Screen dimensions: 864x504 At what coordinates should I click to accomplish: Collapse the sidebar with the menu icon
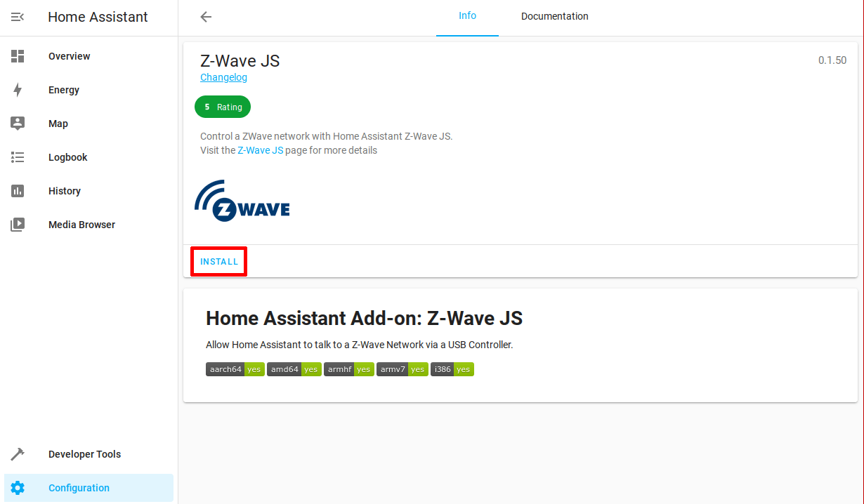(x=18, y=17)
